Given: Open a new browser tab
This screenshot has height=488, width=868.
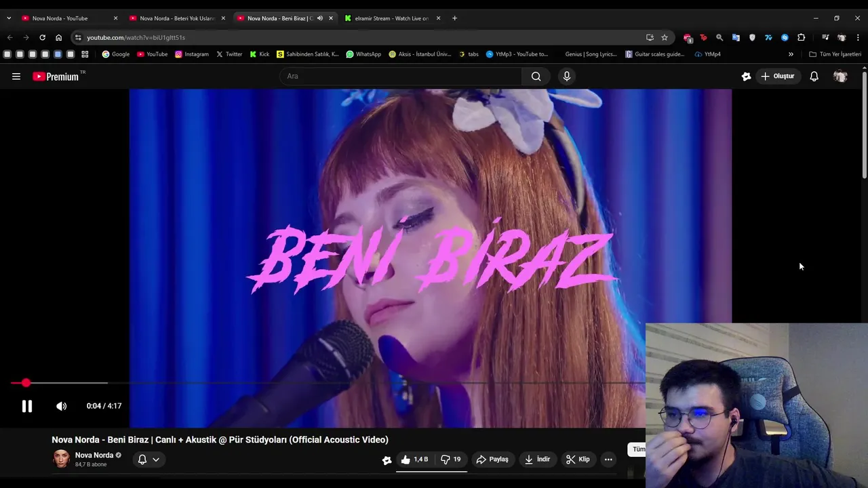Looking at the screenshot, I should tap(454, 18).
